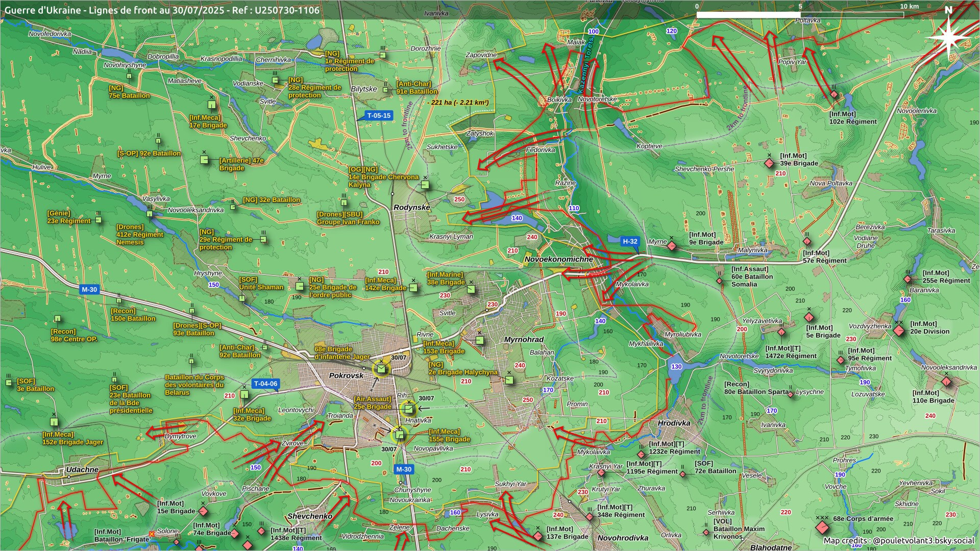The height and width of the screenshot is (551, 980).
Task: Click the '[SOF] Unité Shaman' label
Action: tap(261, 284)
